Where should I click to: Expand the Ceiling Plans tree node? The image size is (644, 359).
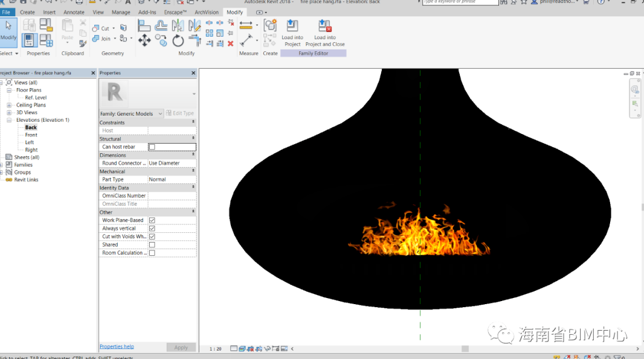[x=10, y=105]
